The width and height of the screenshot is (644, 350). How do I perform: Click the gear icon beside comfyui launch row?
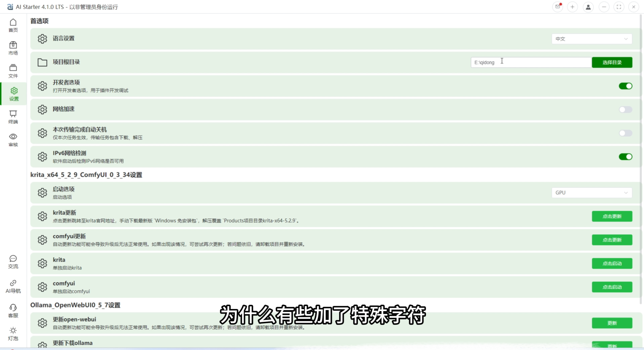tap(42, 287)
